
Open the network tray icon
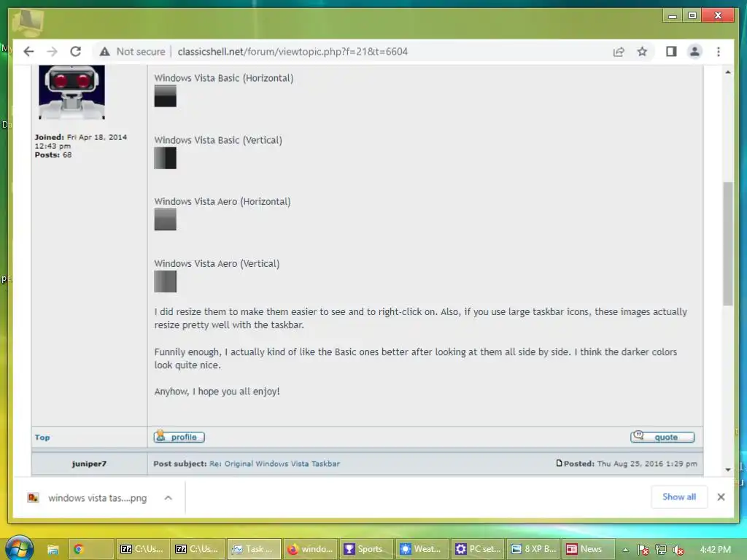point(661,550)
